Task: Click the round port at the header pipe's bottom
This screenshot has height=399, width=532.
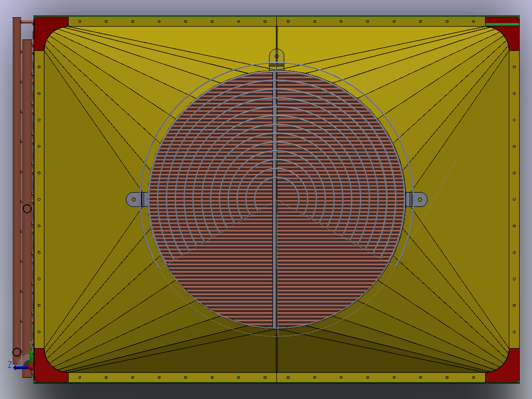Action: point(17,352)
